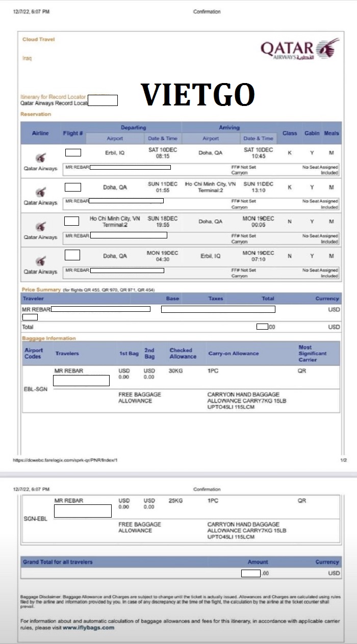This screenshot has height=644, width=357.
Task: Click the 'Most Significant Carrier' header
Action: coord(312,353)
